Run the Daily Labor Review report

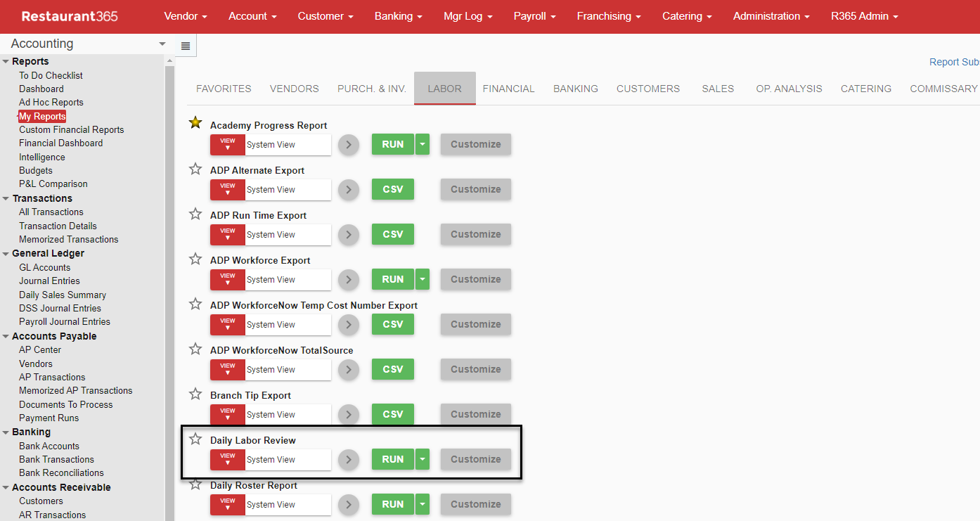pos(393,459)
